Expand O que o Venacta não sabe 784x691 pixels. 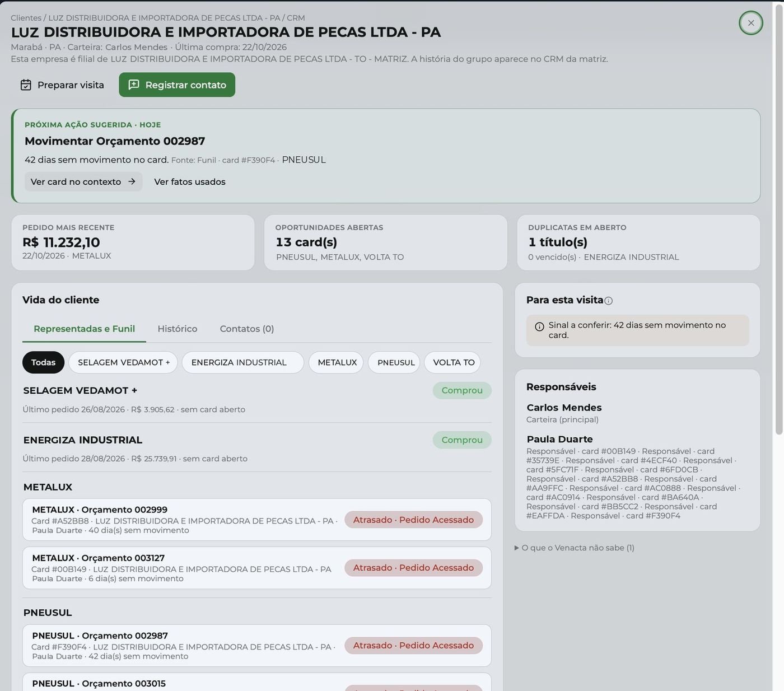[x=575, y=548]
